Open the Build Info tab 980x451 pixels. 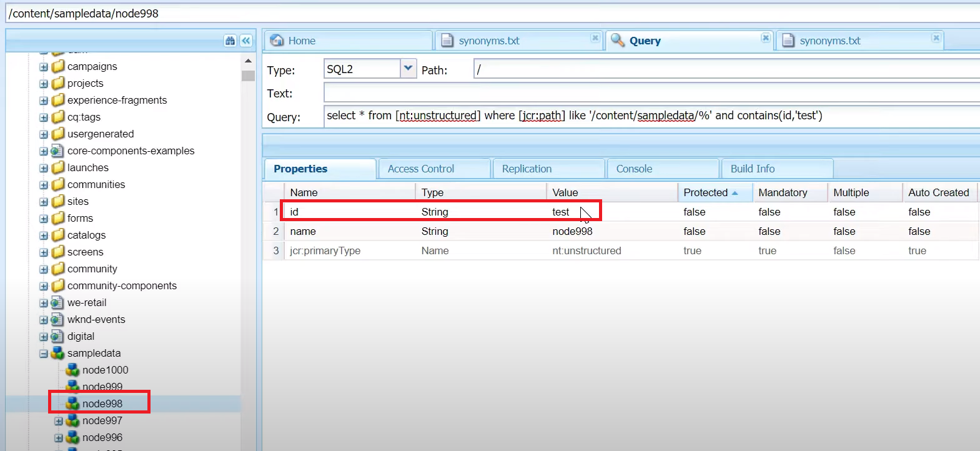(x=777, y=169)
